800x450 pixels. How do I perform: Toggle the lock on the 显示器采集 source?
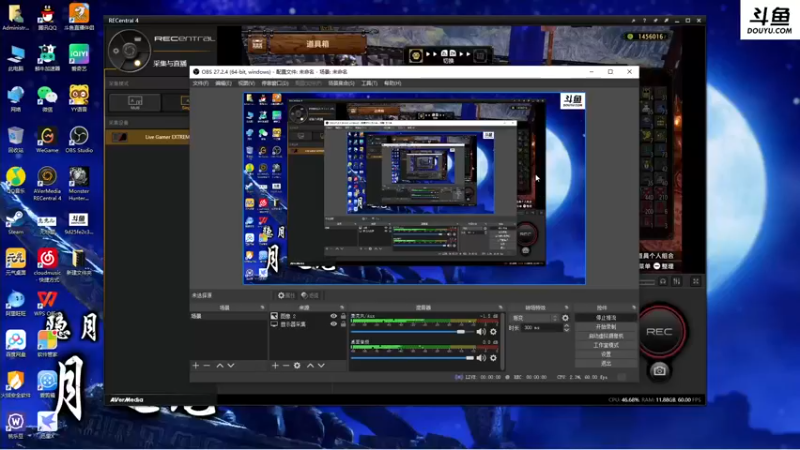click(x=343, y=324)
